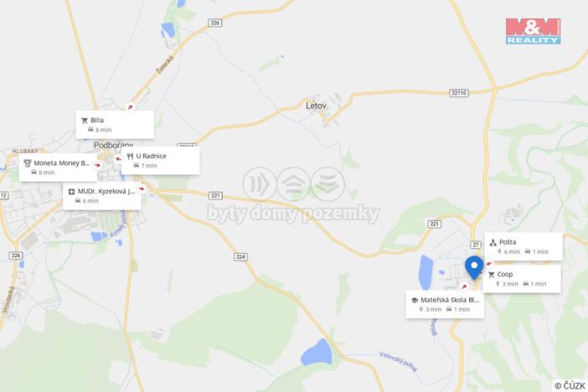
Task: Open the MUDr. Kyzeková doctor card
Action: pos(102,196)
